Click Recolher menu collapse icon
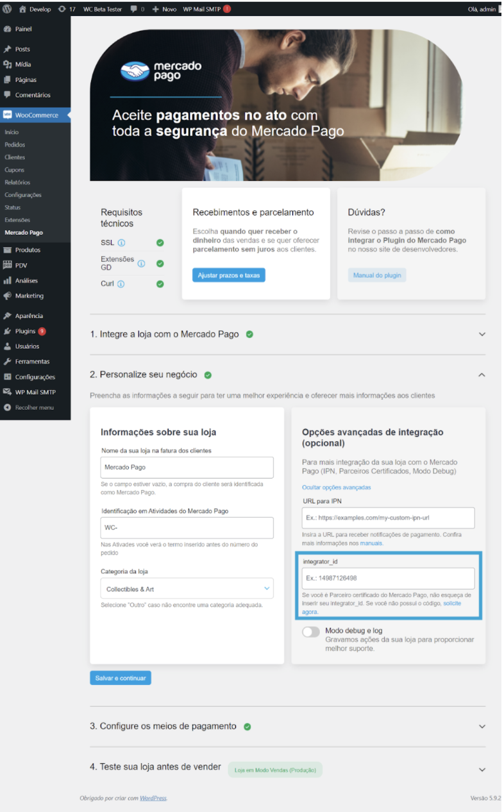Screen dimensions: 504x812 (x=7, y=407)
